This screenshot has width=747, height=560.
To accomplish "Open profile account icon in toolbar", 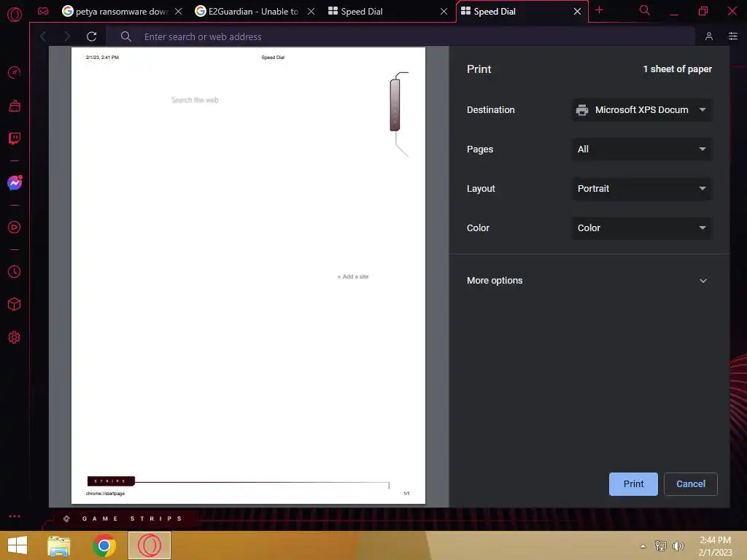I will (709, 36).
